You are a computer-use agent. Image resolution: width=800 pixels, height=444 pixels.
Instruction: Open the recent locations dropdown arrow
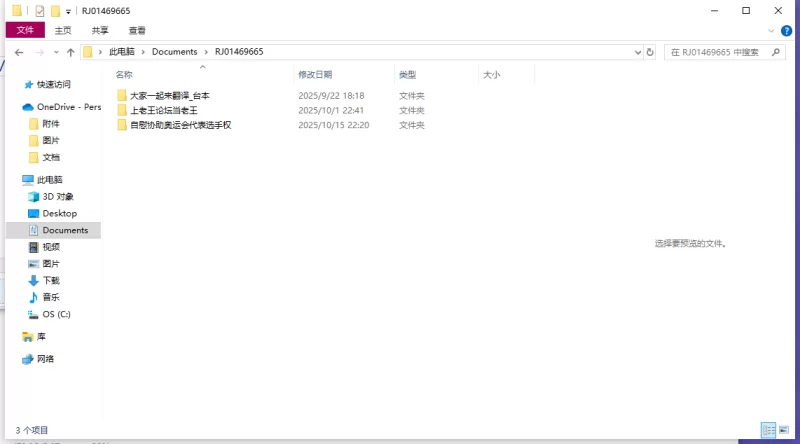point(55,52)
